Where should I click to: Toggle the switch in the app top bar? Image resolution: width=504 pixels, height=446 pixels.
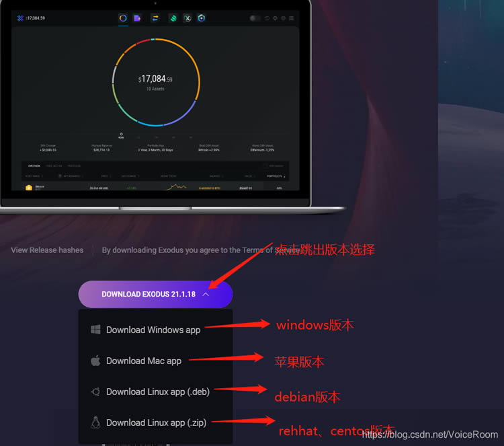[255, 18]
